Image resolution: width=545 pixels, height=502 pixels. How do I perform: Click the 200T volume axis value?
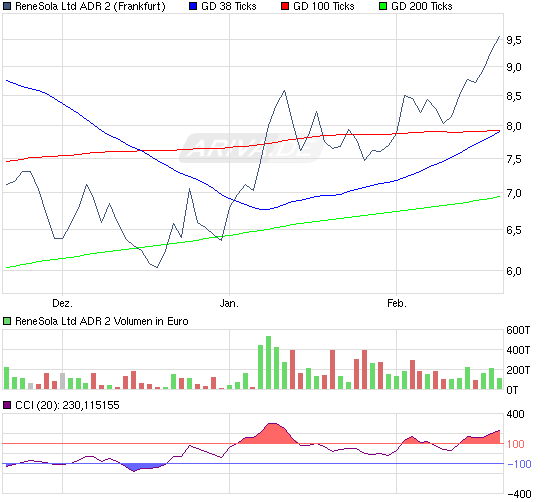518,370
